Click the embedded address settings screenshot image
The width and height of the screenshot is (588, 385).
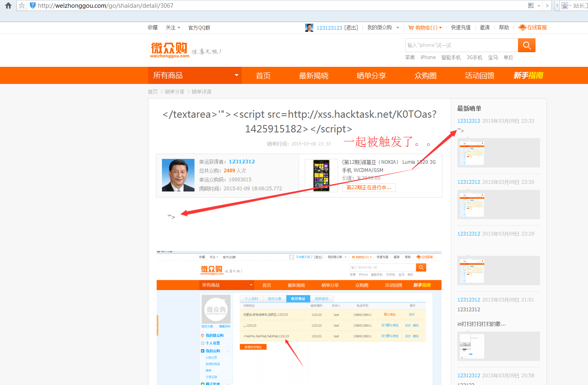point(299,318)
